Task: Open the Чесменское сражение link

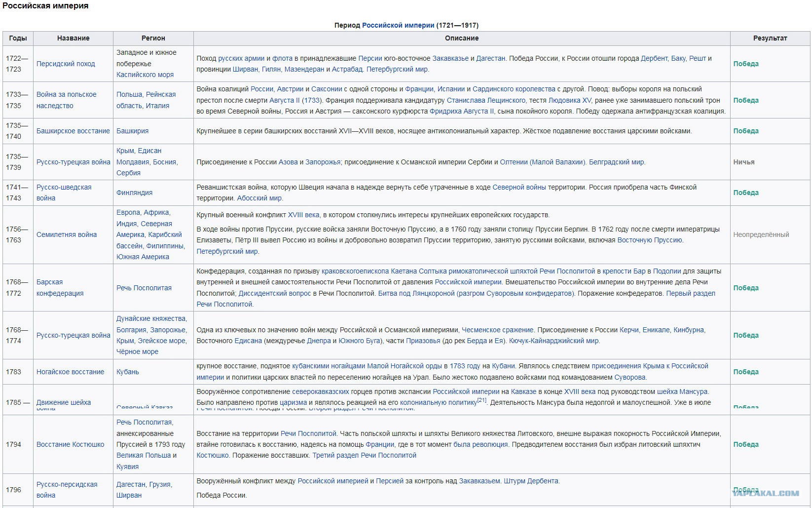Action: click(498, 330)
